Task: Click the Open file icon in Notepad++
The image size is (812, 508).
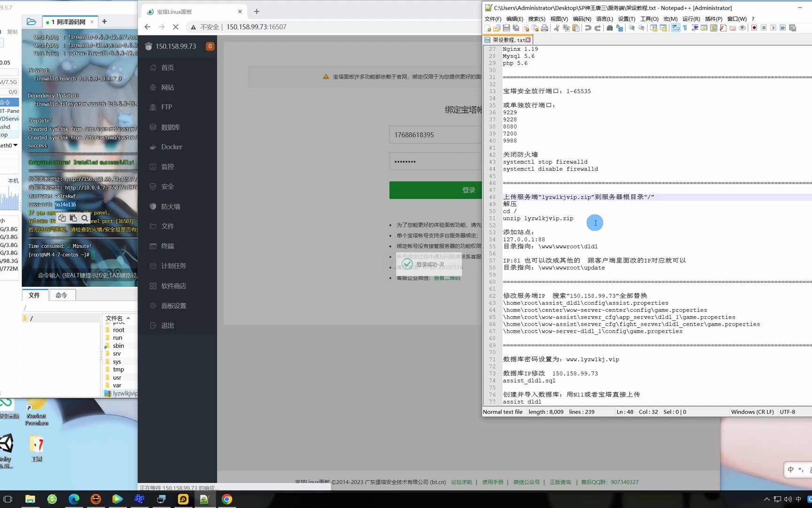Action: (x=497, y=28)
